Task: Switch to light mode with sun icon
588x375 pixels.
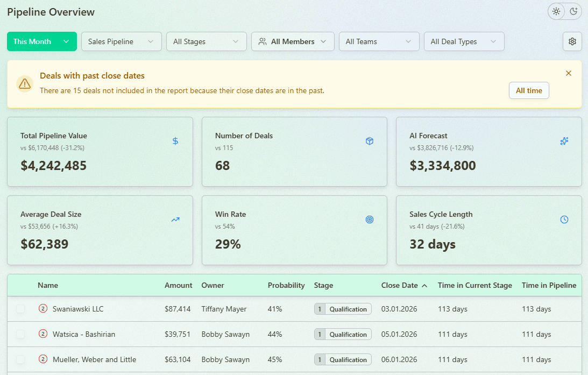Action: 556,11
